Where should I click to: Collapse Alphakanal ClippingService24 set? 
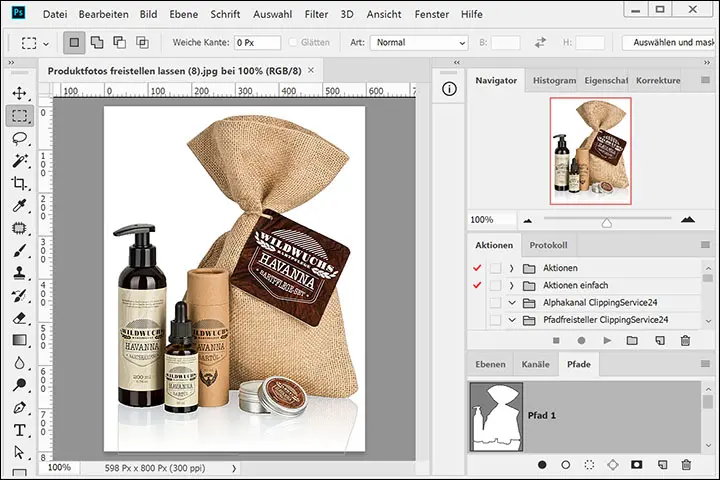(x=512, y=303)
